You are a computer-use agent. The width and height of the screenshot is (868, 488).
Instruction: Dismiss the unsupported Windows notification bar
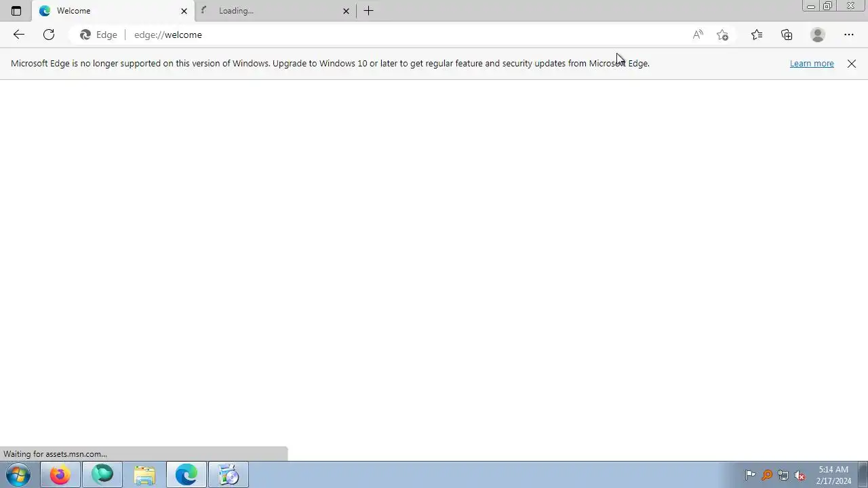coord(852,64)
